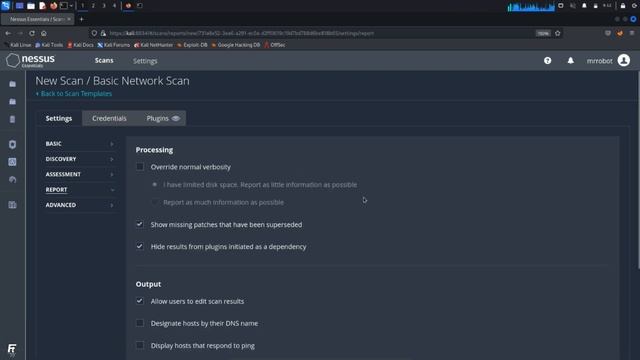Open the Terrascan icon in sidebar
The height and width of the screenshot is (360, 640).
(x=13, y=180)
